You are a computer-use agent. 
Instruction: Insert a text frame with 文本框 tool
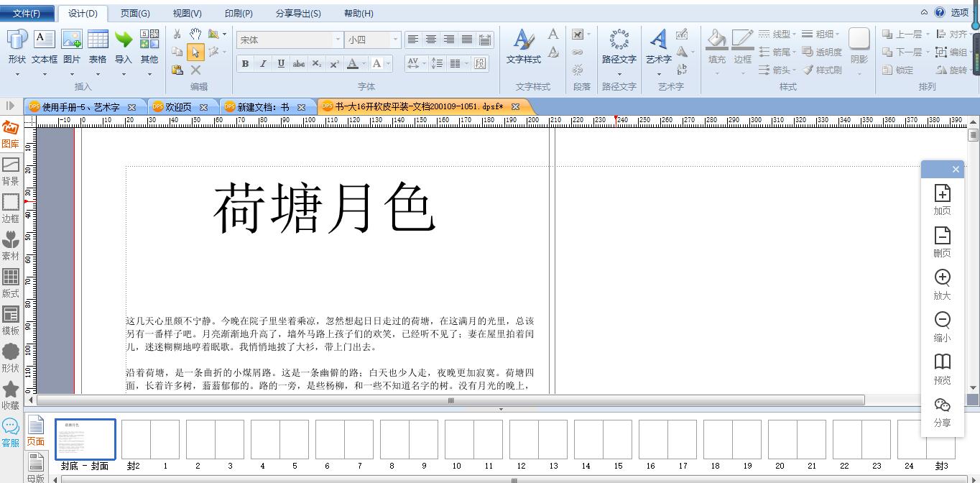45,47
